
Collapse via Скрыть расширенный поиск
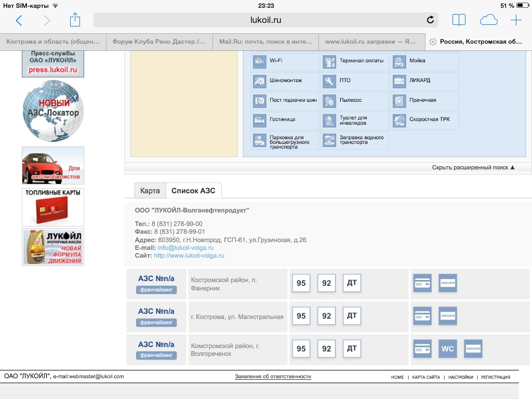(x=473, y=167)
